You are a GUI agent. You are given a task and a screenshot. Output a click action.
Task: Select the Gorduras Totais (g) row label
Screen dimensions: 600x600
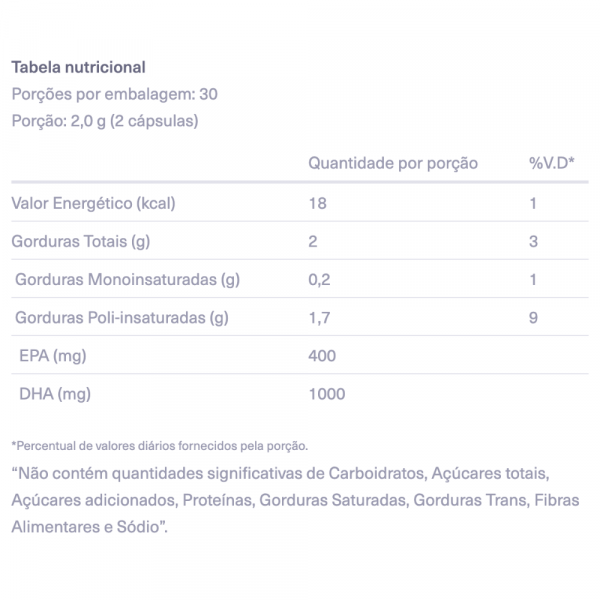[x=81, y=241]
